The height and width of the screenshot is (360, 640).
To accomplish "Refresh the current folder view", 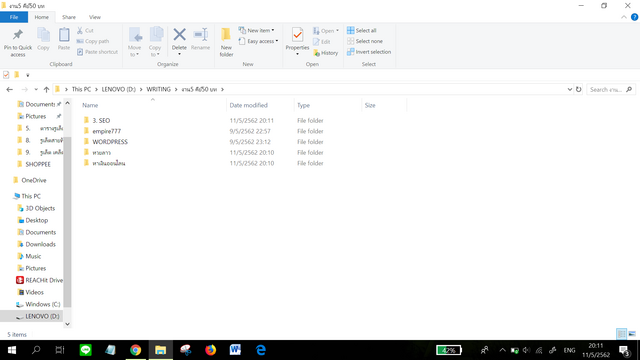I will [x=578, y=89].
